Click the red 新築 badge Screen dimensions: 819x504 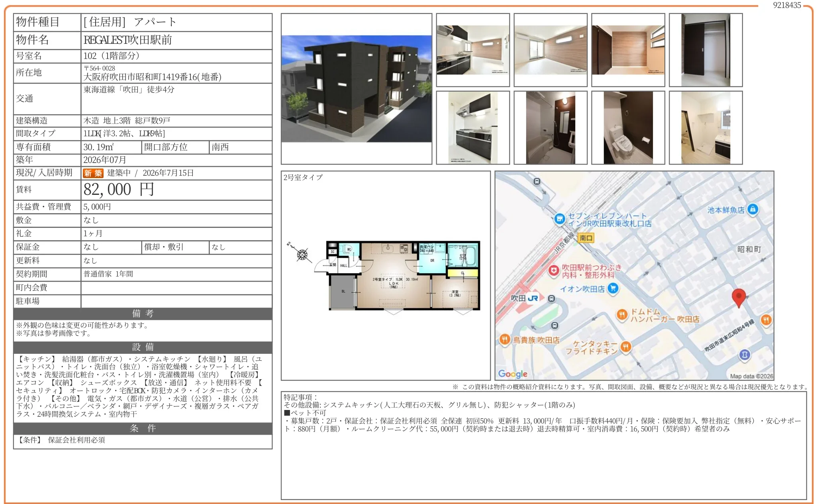click(x=94, y=173)
